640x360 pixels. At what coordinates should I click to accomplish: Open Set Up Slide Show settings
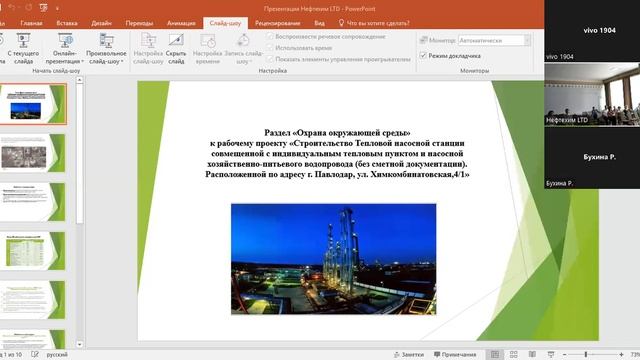[x=148, y=49]
